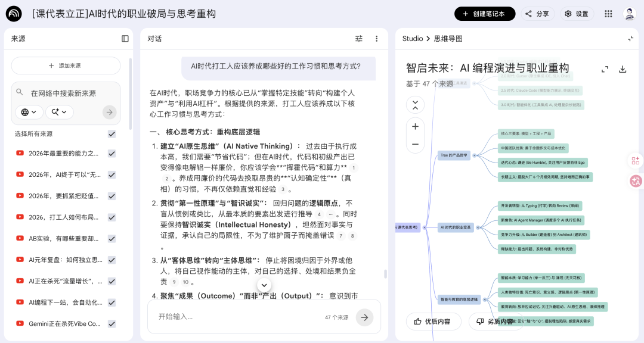
Task: Zoom out of the mind map
Action: [415, 144]
